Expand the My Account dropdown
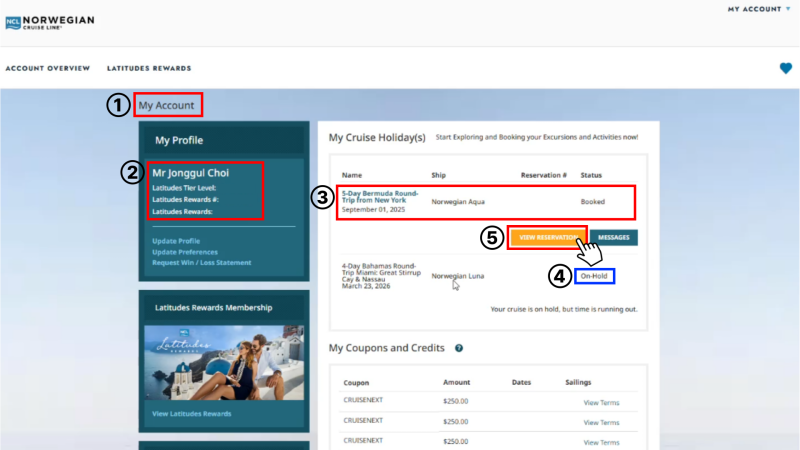800x450 pixels. click(x=759, y=9)
